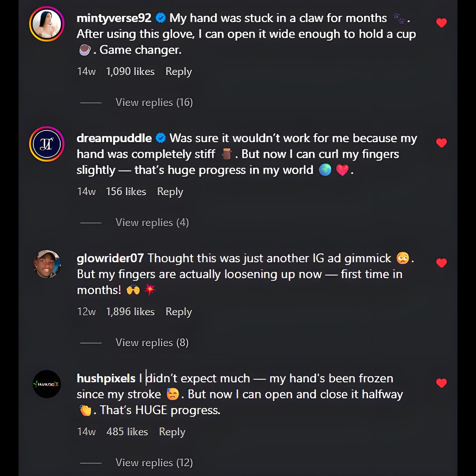View the 156 likes on dreampuddle's comment
476x476 pixels.
tap(126, 192)
